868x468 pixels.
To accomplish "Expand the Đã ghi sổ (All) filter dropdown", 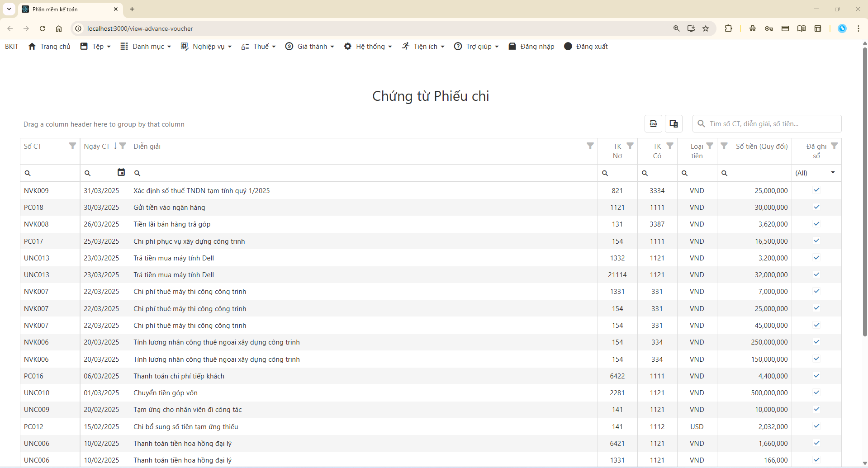I will (x=832, y=173).
